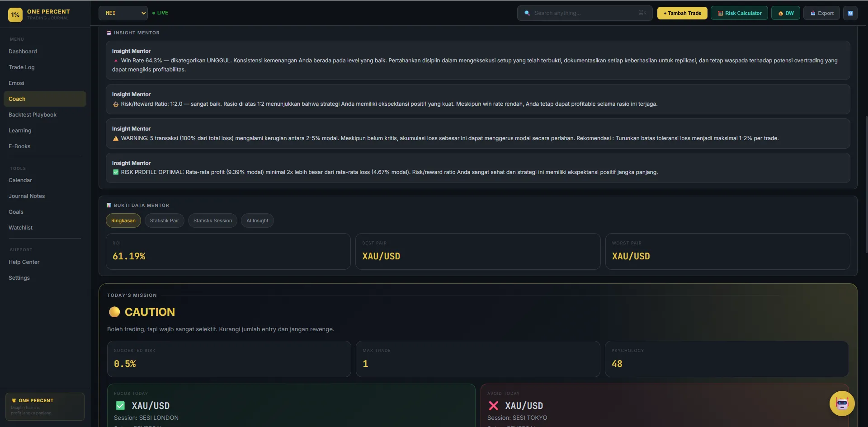Click the sun icon in the One Percent footer card
This screenshot has width=868, height=427.
[14, 401]
